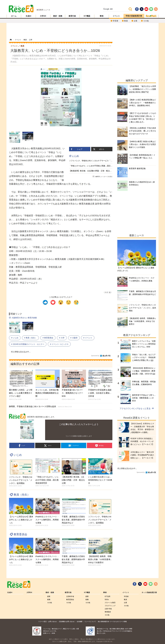Open the 大阪教育大学みらい教育共創館 related link
This screenshot has height=644, width=165.
pos(24,318)
